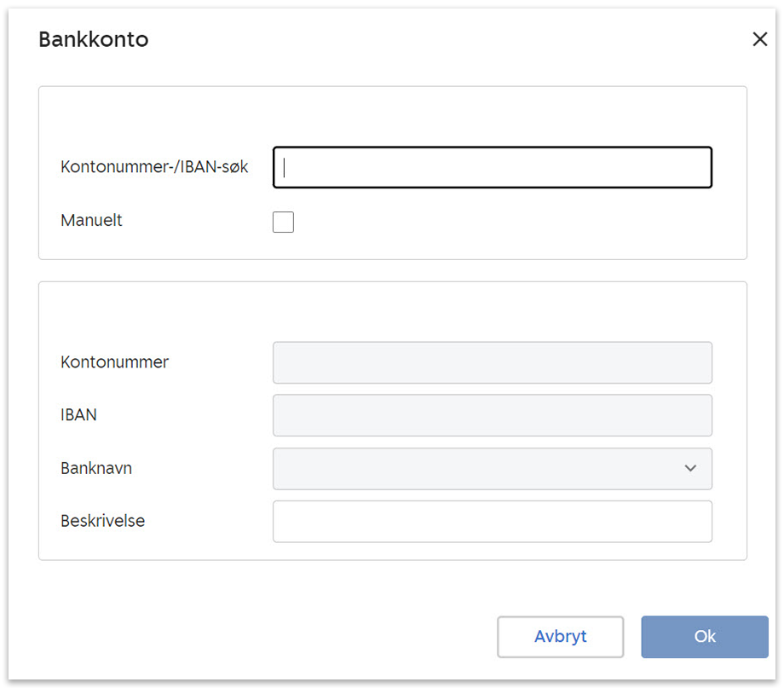Click the Beskrivelse label text

pos(102,521)
